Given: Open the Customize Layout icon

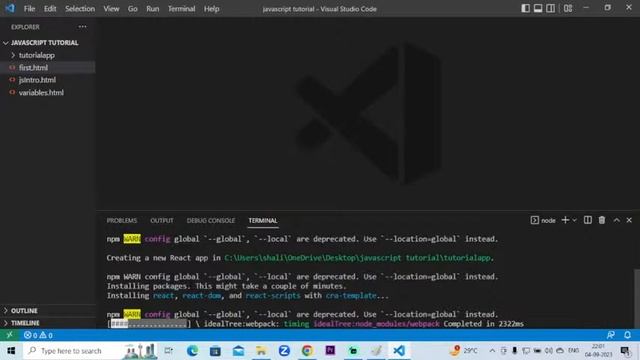Looking at the screenshot, I should coord(568,8).
